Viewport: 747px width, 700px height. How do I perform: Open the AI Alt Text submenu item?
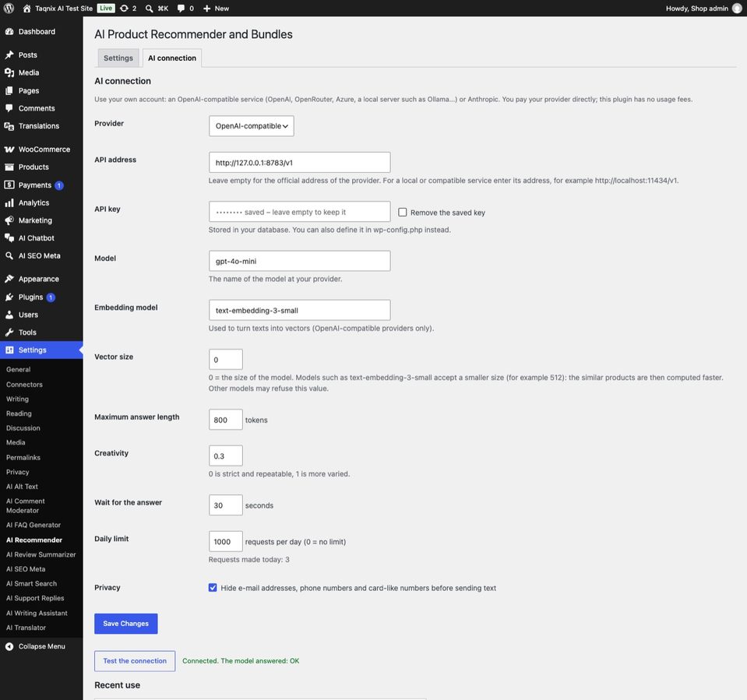point(22,486)
